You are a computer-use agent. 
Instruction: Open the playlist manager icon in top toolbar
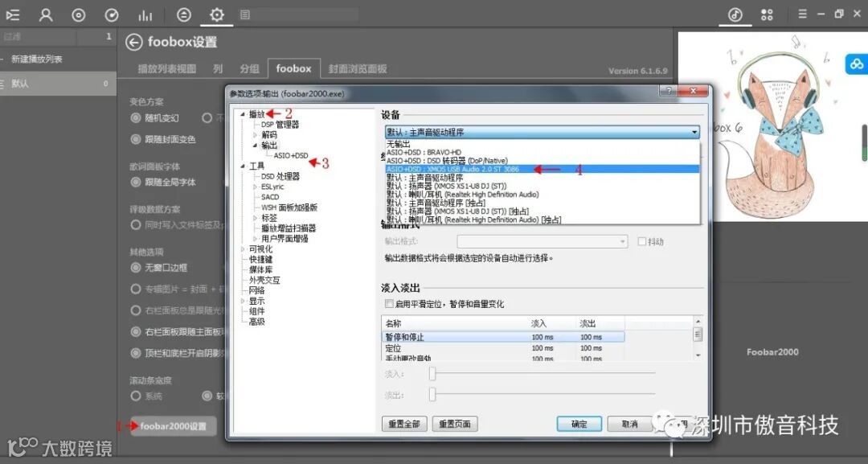coord(12,15)
